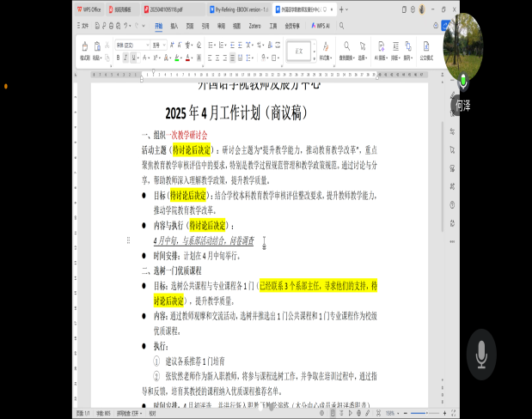Open the Insert ribbon tab
Viewport: 532px width, 419px height.
[174, 27]
